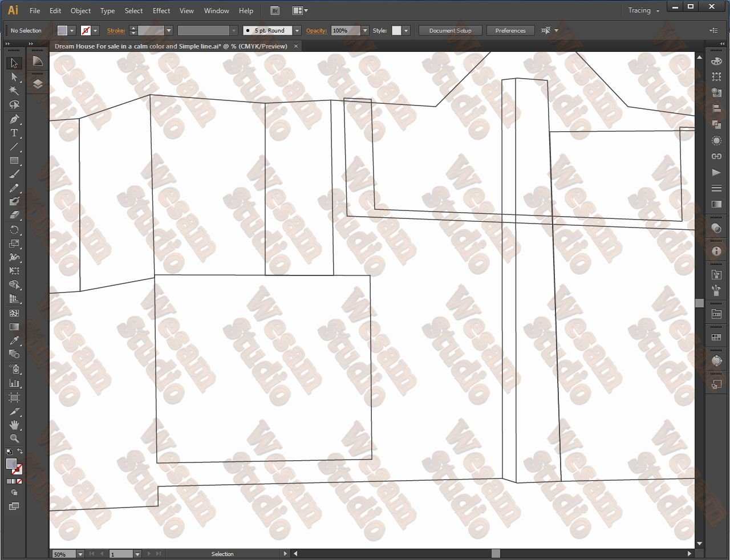The width and height of the screenshot is (730, 560).
Task: Pick the Slice tool
Action: click(x=14, y=411)
